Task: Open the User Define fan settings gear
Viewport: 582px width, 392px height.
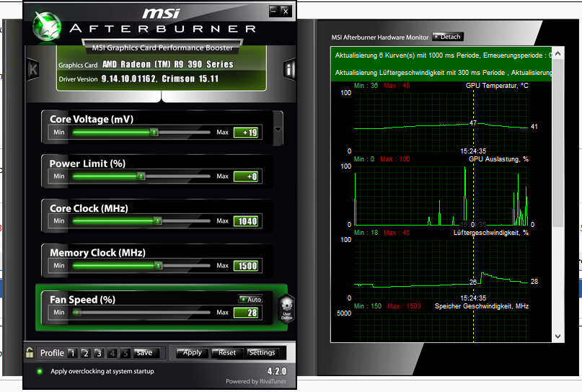Action: coord(286,309)
